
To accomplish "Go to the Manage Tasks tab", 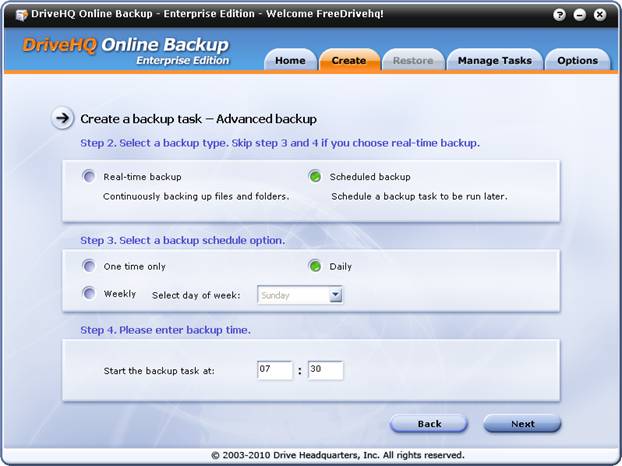I will pyautogui.click(x=494, y=61).
